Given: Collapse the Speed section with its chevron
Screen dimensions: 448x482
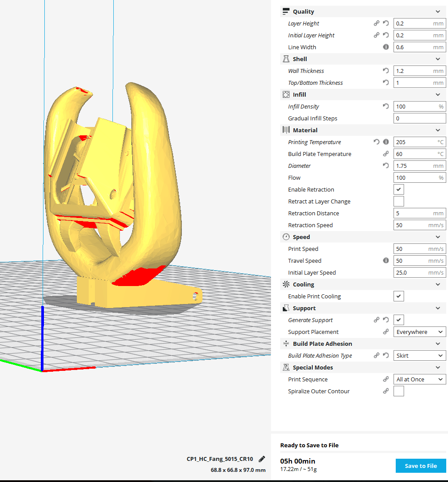Looking at the screenshot, I should 438,237.
